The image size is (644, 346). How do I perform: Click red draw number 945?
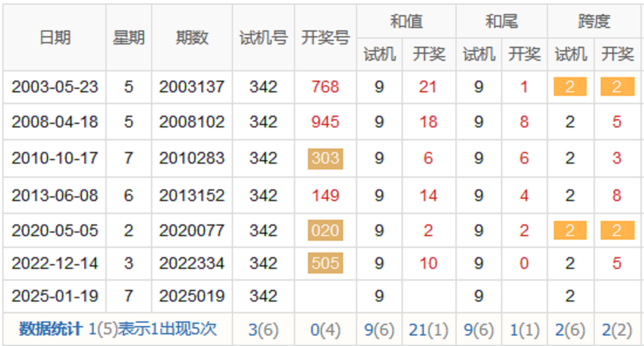pos(325,122)
